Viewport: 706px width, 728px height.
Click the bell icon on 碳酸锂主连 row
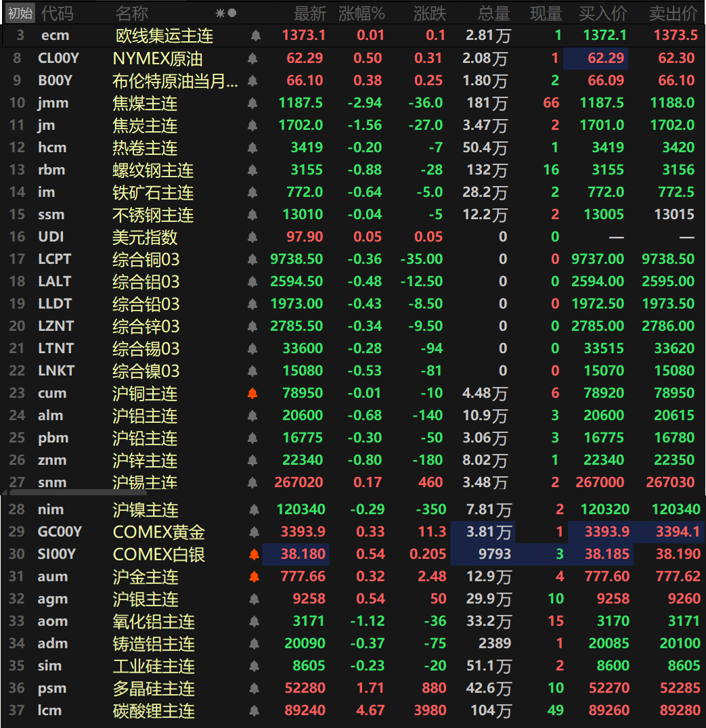255,711
